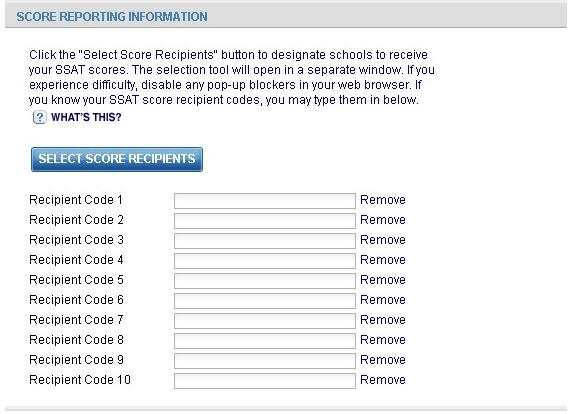575x414 pixels.
Task: Remove Recipient Code 3 entry
Action: 383,240
